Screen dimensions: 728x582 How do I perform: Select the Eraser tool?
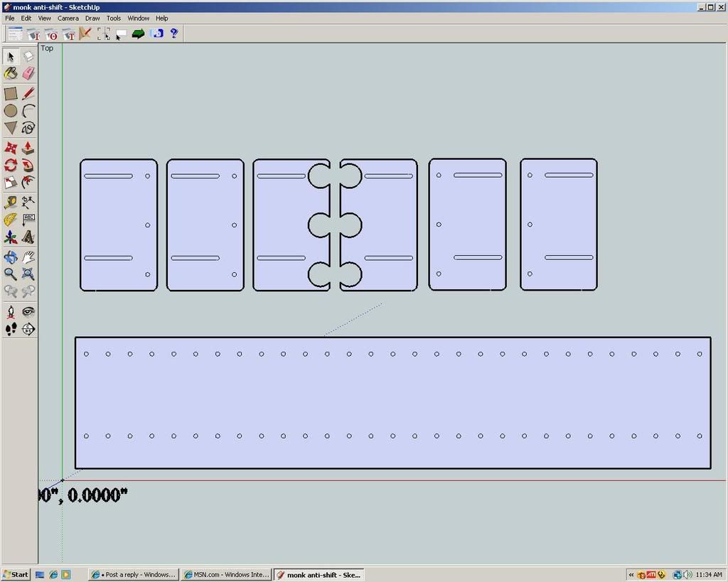click(28, 73)
